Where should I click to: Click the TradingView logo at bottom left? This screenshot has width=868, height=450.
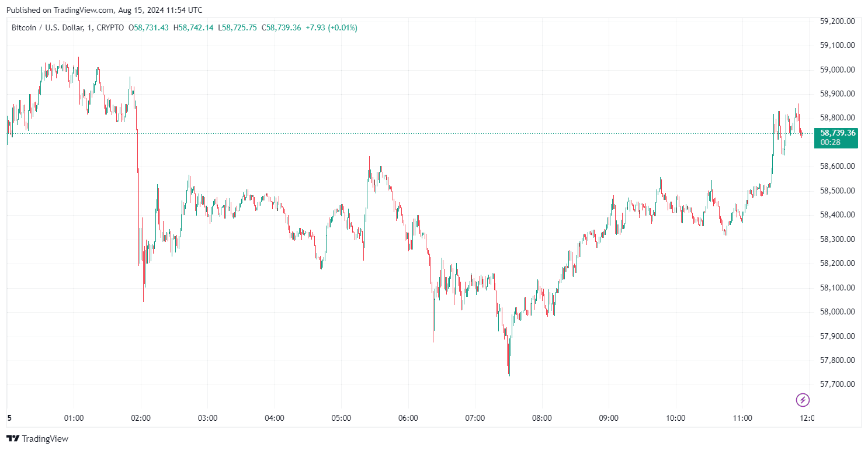pyautogui.click(x=37, y=438)
